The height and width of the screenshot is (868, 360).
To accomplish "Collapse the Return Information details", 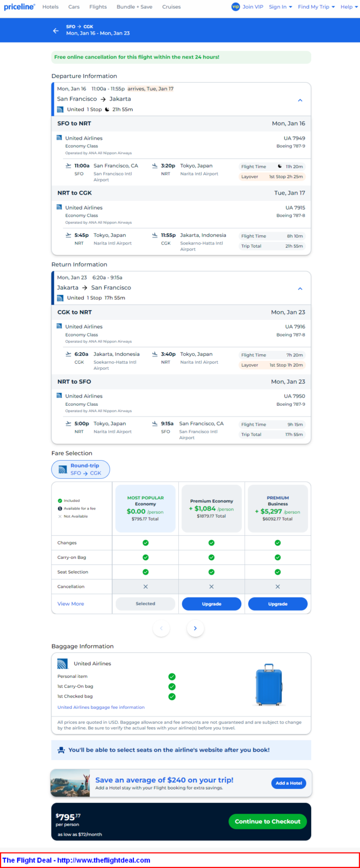I will [300, 289].
